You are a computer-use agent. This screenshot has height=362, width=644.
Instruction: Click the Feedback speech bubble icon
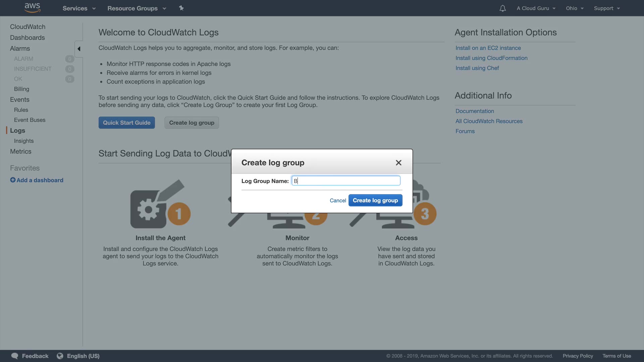pyautogui.click(x=14, y=356)
